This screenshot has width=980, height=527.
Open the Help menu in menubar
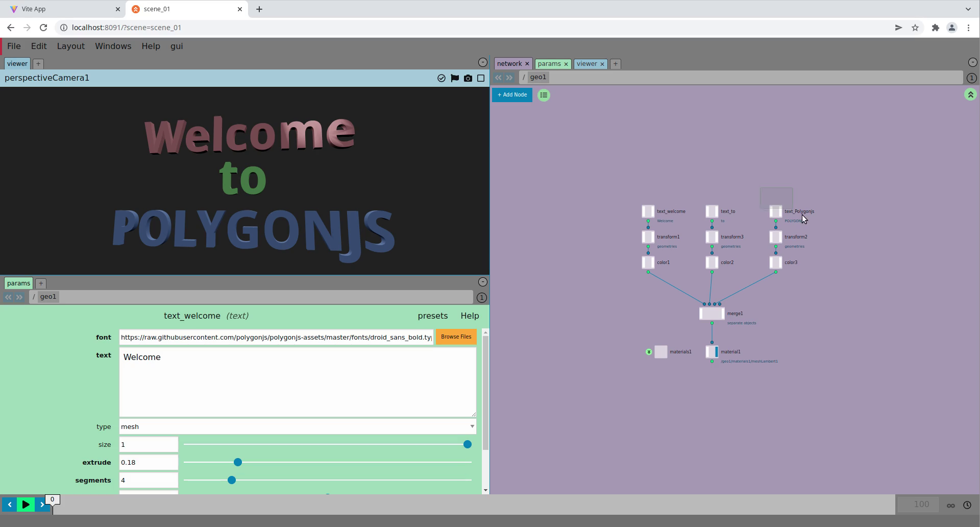151,46
